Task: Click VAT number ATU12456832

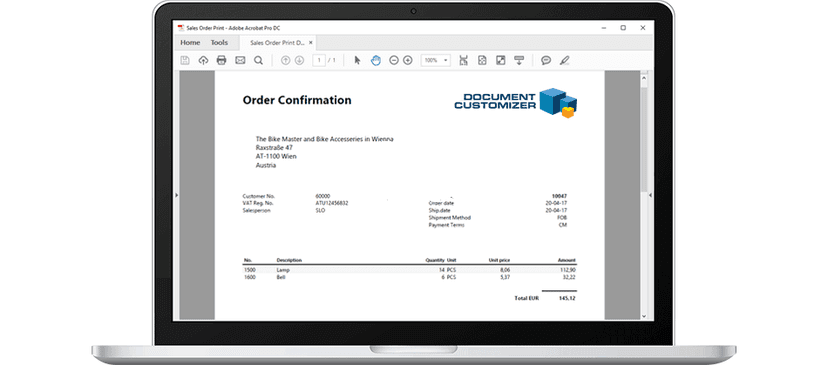Action: (x=332, y=203)
